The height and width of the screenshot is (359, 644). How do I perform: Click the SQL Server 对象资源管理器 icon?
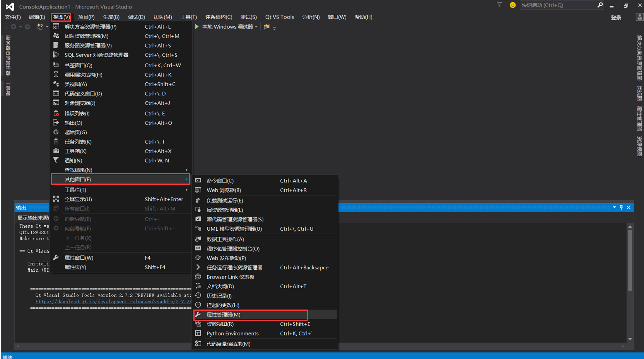pos(56,54)
